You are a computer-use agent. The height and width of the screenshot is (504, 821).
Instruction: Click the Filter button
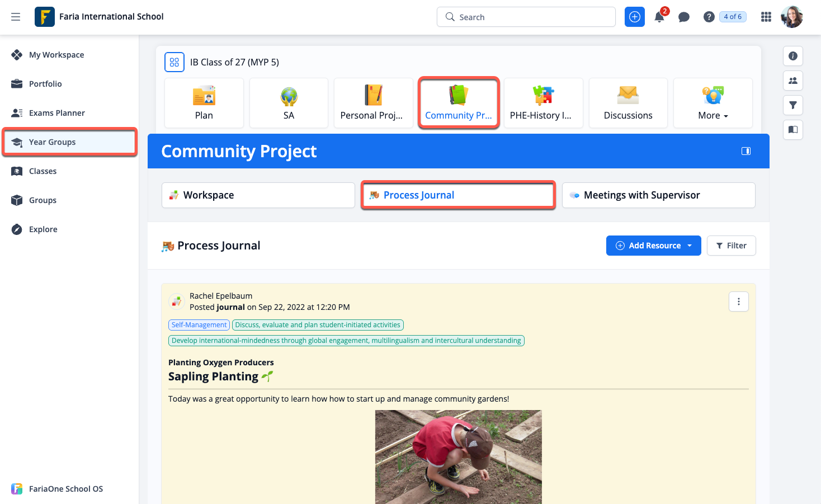coord(731,246)
